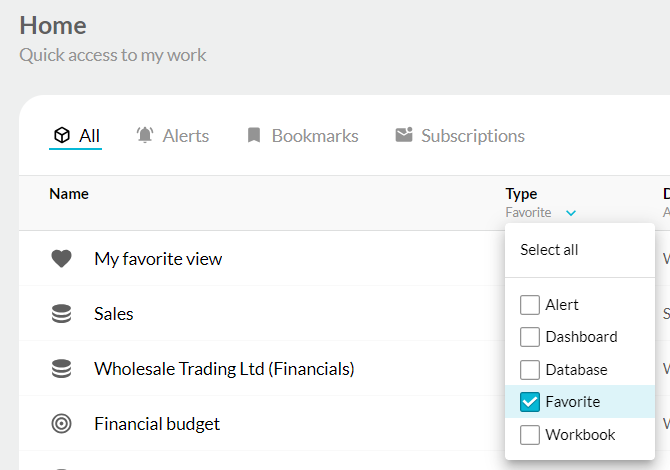This screenshot has width=670, height=470.
Task: Click the Favorite filter value text
Action: point(528,212)
